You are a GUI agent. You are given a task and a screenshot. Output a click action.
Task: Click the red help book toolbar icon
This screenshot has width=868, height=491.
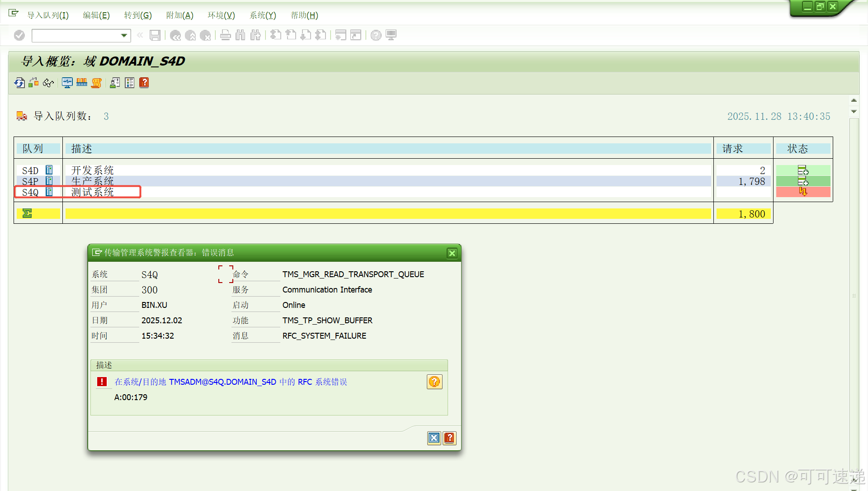(x=144, y=83)
